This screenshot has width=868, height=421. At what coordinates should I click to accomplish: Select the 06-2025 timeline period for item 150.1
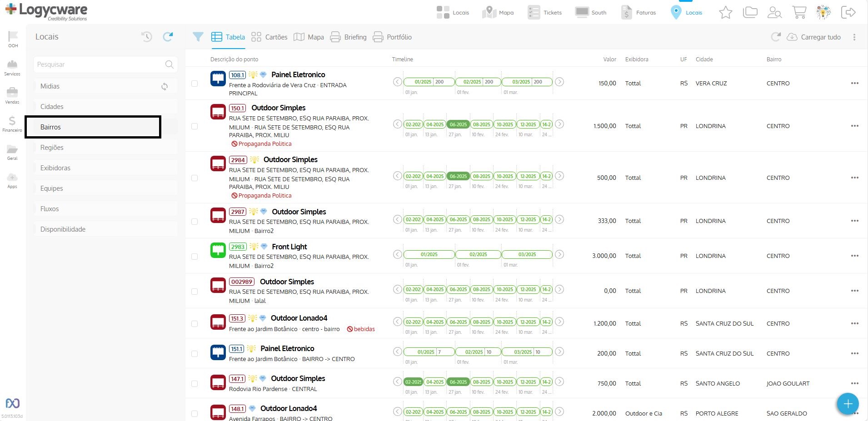coord(458,124)
